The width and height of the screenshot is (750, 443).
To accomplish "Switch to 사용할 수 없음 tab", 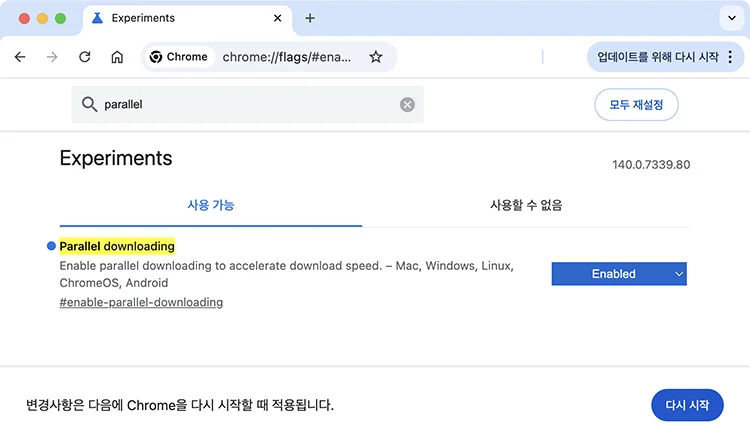I will point(526,206).
